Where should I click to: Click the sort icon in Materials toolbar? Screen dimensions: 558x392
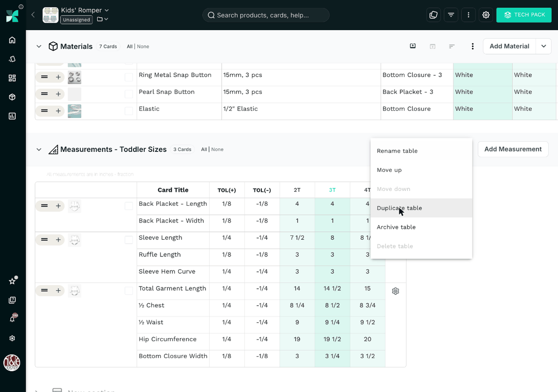tap(452, 46)
